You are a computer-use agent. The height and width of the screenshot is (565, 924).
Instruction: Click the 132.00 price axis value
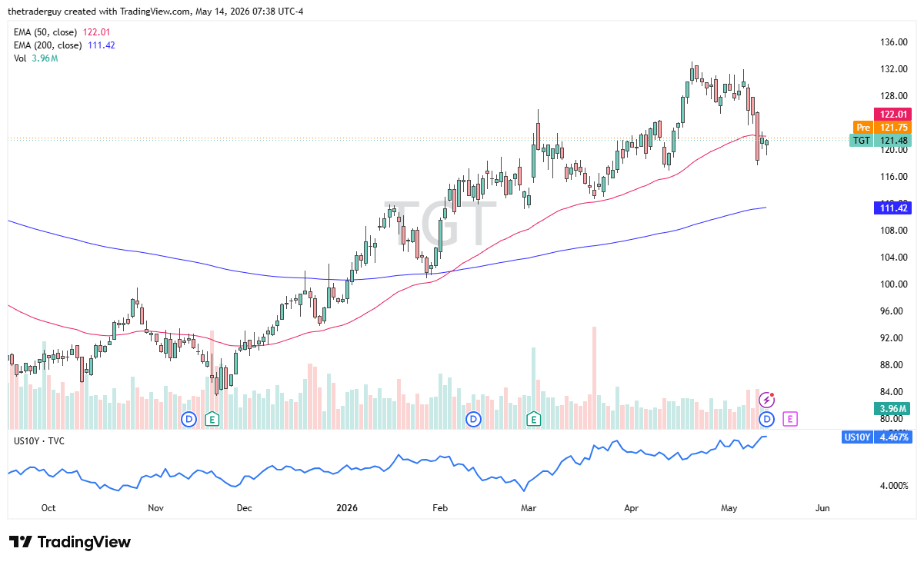894,69
